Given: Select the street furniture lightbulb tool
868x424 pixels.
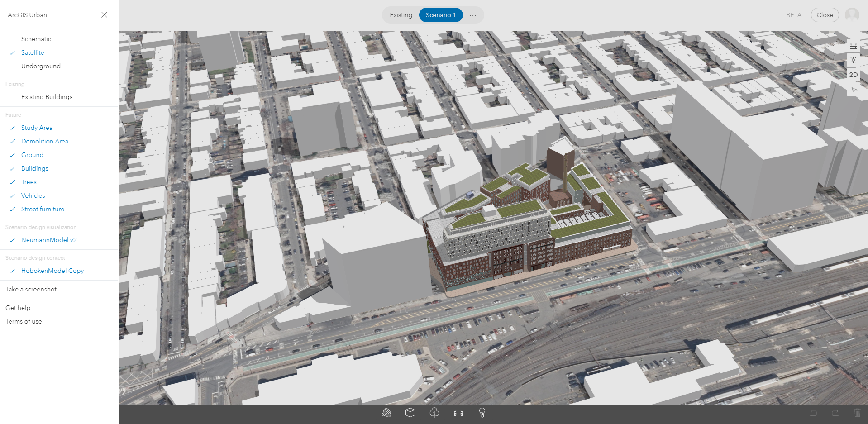Looking at the screenshot, I should click(x=482, y=413).
